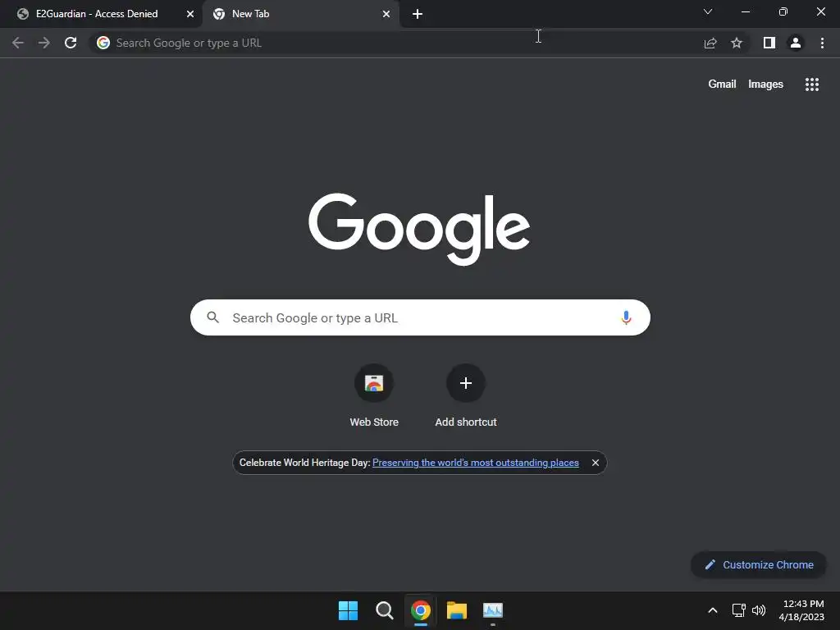Click the Google icon in the address bar
Image resolution: width=840 pixels, height=630 pixels.
click(103, 43)
